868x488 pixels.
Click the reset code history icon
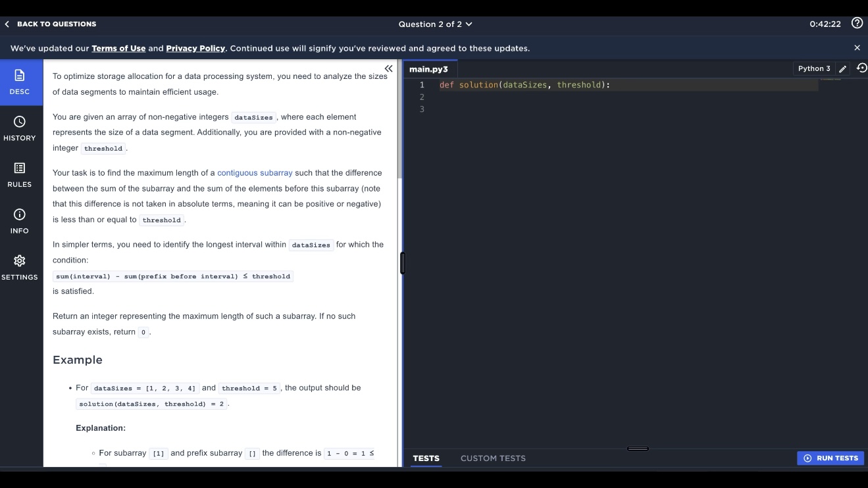861,68
